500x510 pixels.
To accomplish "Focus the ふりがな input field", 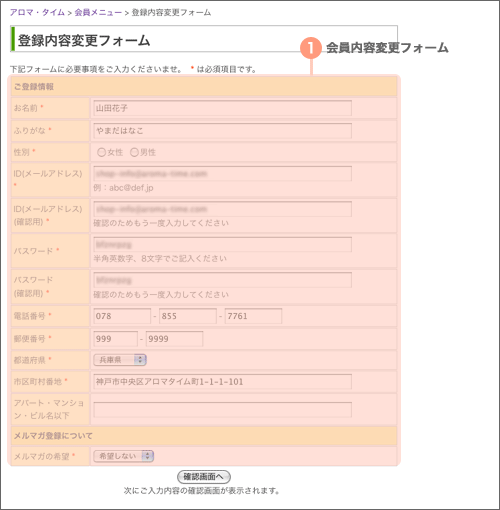I will [x=222, y=131].
